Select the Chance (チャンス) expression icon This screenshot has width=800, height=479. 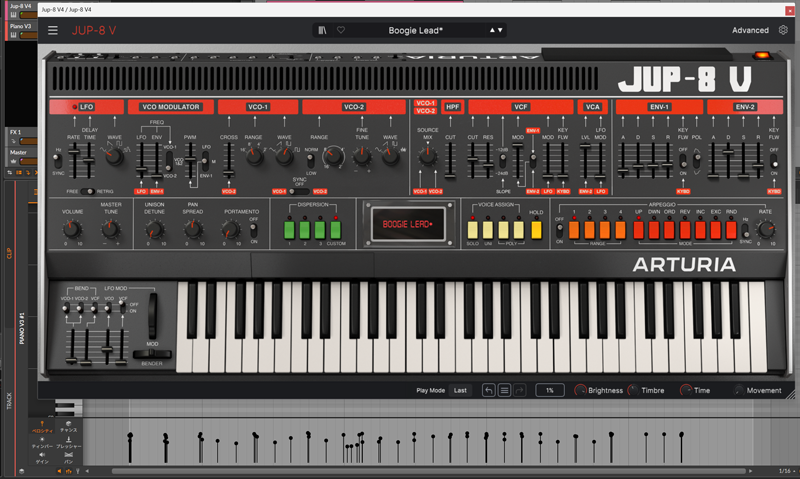68,426
